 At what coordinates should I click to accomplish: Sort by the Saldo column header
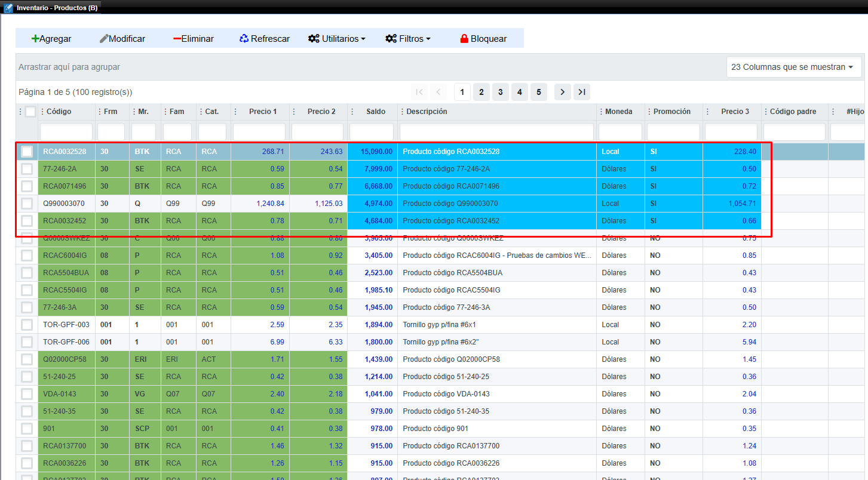coord(376,112)
